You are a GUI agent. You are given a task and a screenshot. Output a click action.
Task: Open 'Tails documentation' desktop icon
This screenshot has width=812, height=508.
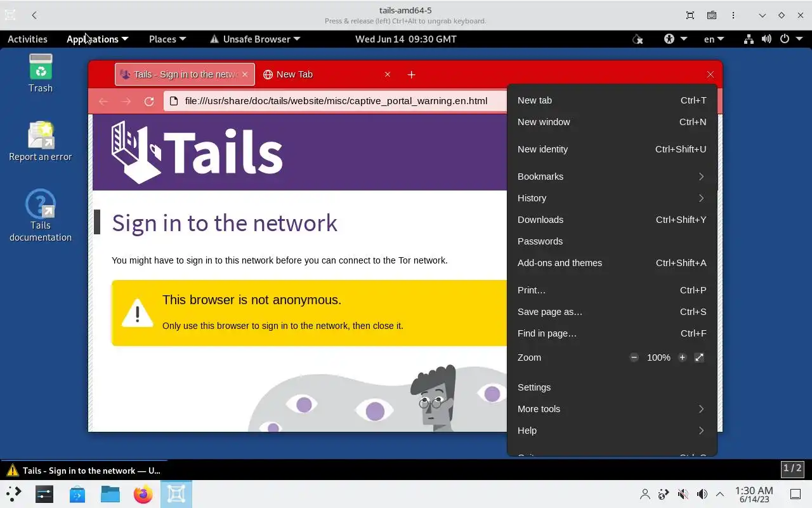point(41,216)
